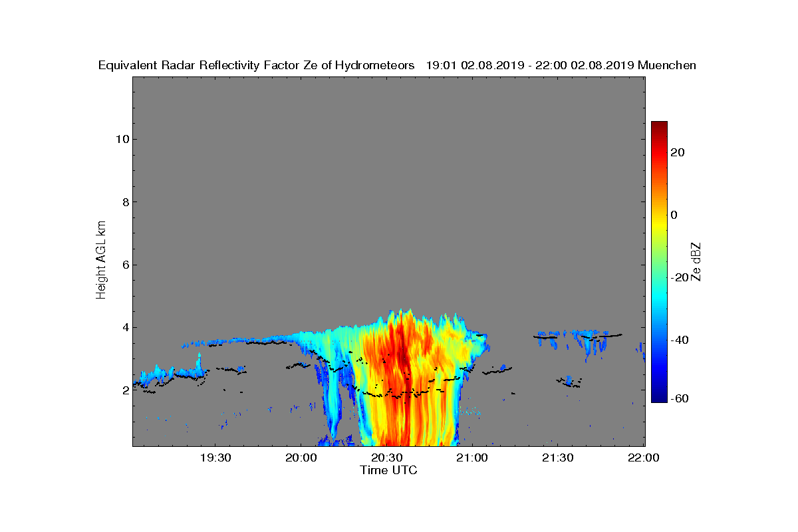Click the plot title text starting 'Equivalent Radar Reflectivity'
The height and width of the screenshot is (532, 798).
[397, 65]
